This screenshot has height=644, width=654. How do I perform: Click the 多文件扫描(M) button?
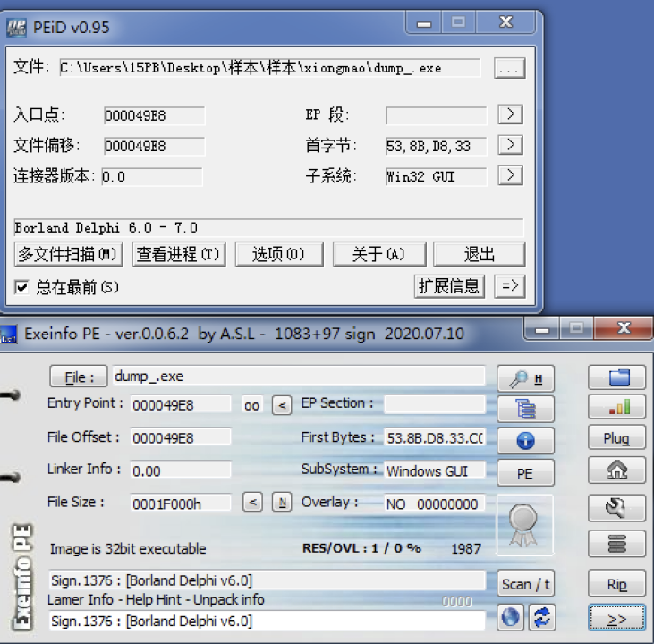(69, 255)
